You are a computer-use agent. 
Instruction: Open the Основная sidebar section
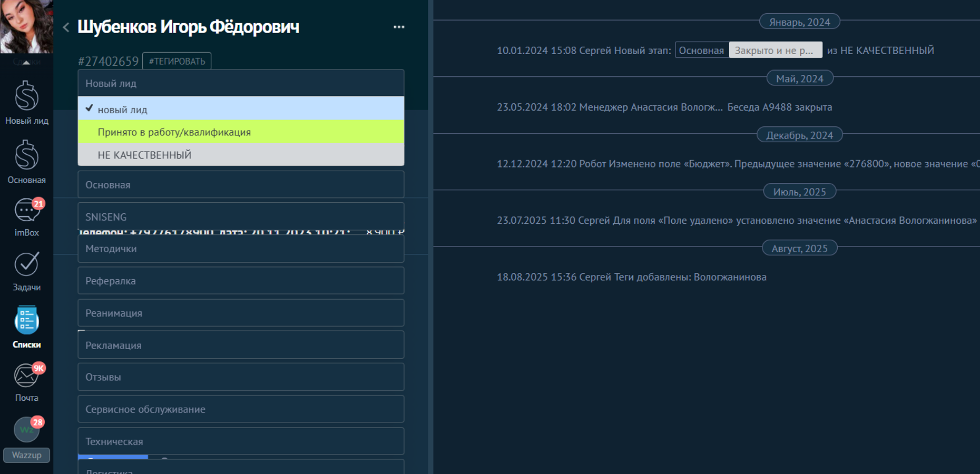pyautogui.click(x=26, y=162)
